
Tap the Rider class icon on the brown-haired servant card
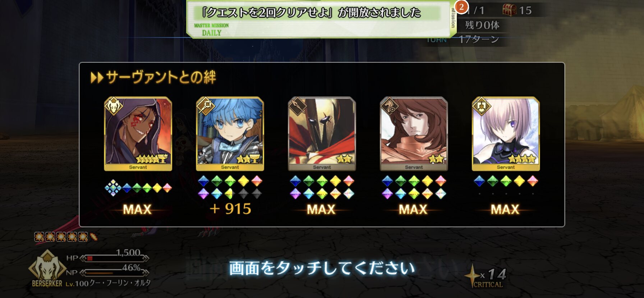pyautogui.click(x=390, y=106)
